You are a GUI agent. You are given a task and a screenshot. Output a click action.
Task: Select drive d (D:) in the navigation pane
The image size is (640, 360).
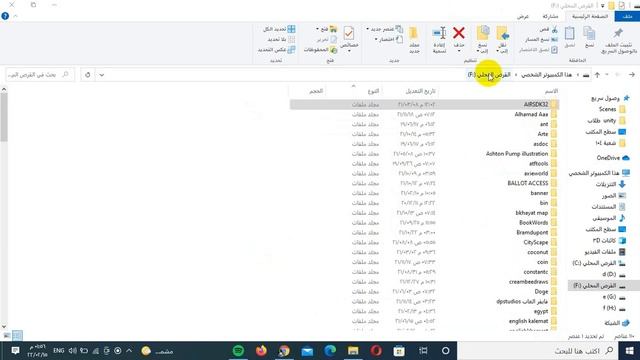tap(613, 274)
